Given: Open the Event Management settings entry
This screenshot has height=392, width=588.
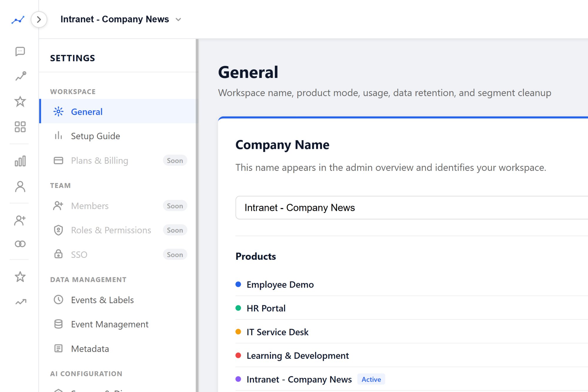Looking at the screenshot, I should [x=109, y=324].
